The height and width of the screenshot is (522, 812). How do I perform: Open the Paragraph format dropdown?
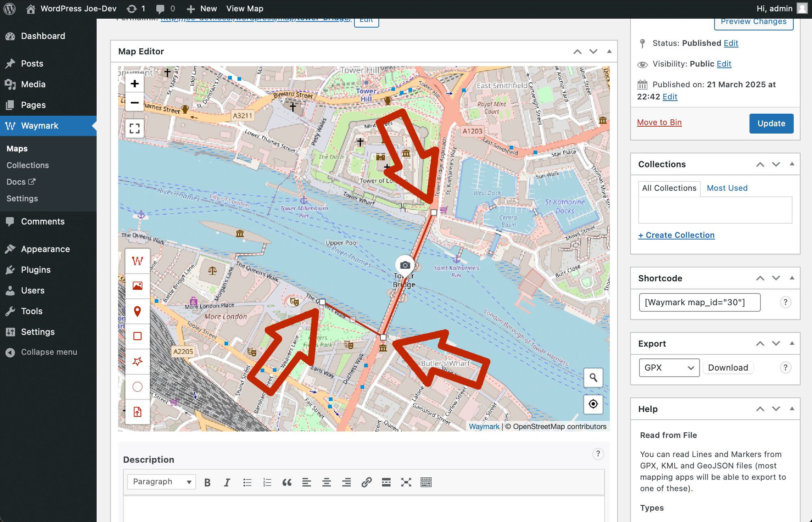pos(162,482)
